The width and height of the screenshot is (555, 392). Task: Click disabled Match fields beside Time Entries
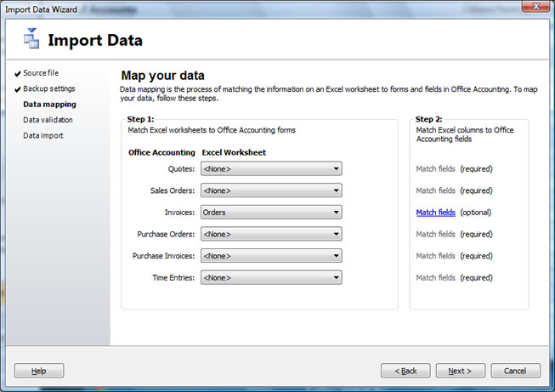436,277
